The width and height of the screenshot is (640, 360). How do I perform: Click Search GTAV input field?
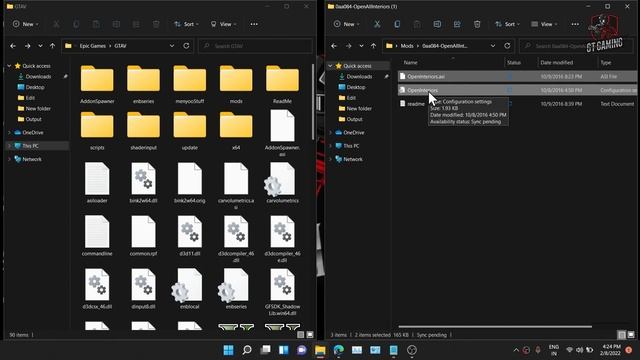255,46
